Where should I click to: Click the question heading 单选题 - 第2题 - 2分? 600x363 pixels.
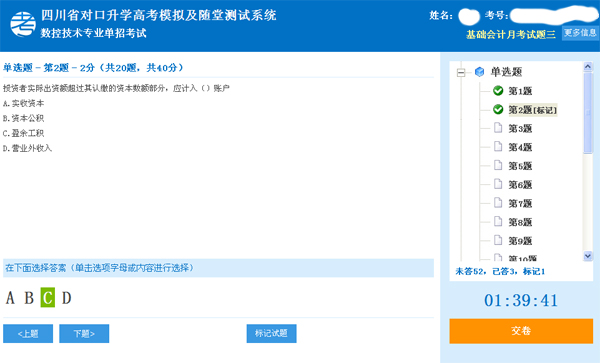[93, 68]
